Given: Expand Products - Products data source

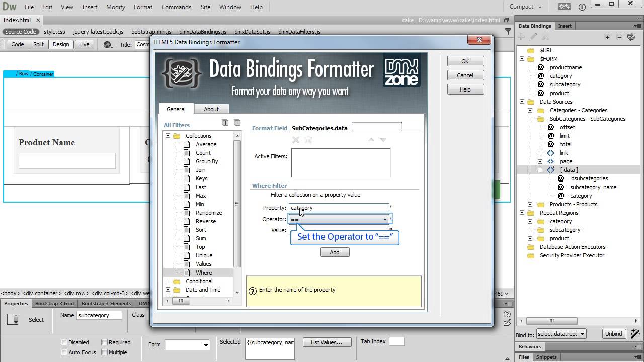Looking at the screenshot, I should [530, 204].
